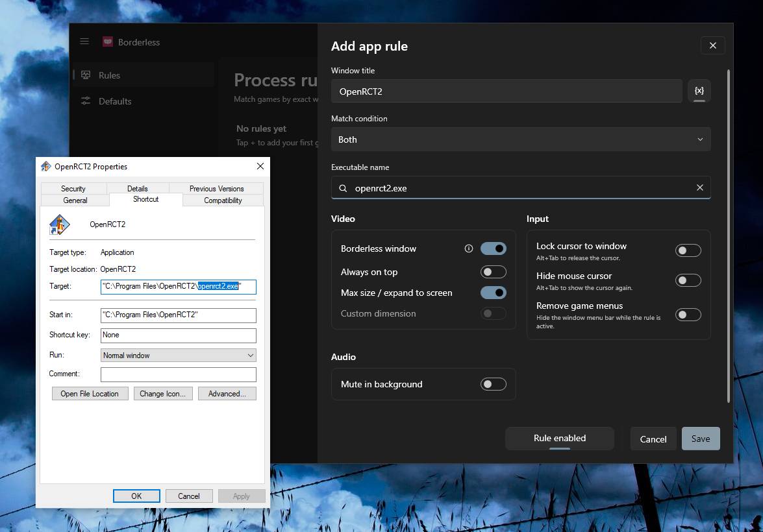Click OK in OpenRCT2 Properties
Viewport: 763px width, 532px height.
(137, 496)
